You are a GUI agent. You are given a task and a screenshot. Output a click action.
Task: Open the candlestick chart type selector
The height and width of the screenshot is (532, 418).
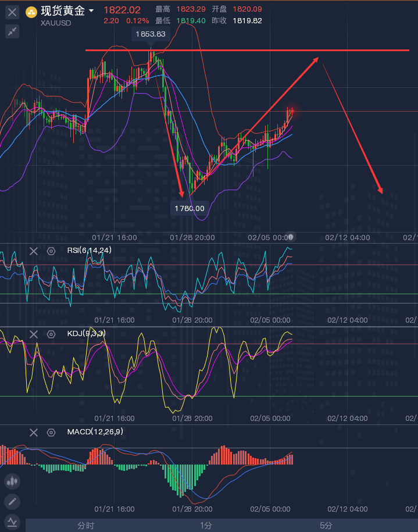click(12, 481)
